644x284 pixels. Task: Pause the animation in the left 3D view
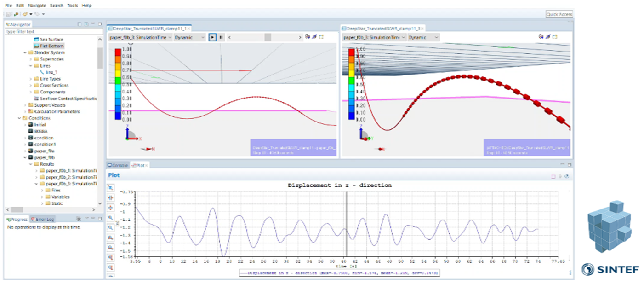pyautogui.click(x=221, y=37)
